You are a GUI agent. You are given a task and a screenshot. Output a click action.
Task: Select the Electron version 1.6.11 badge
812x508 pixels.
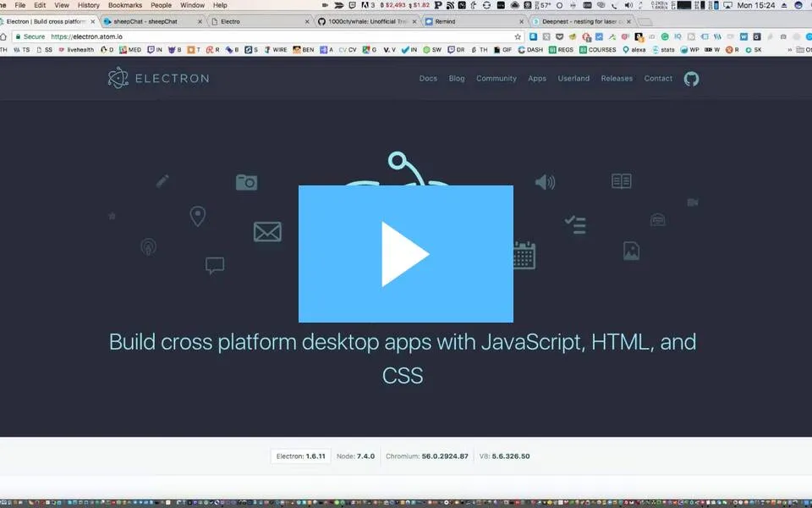(x=300, y=456)
